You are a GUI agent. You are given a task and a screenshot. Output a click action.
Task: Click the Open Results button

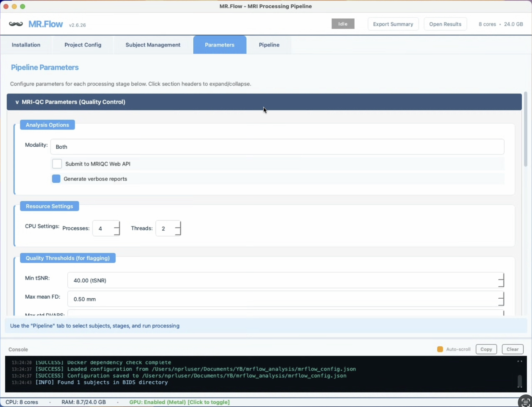445,24
